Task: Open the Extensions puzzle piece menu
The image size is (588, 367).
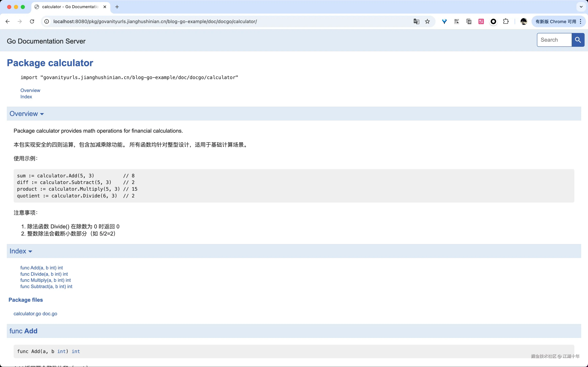Action: pos(506,21)
